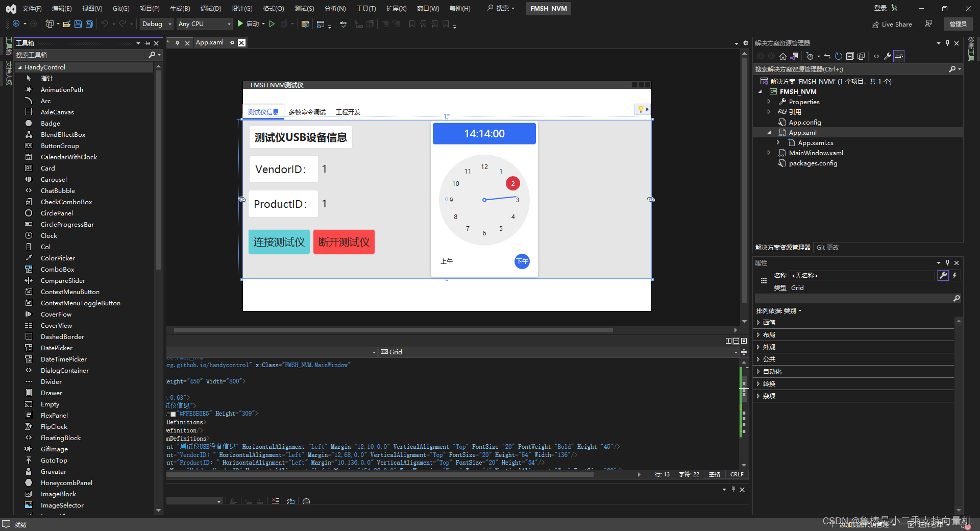Click the 管理员 button

pos(958,24)
